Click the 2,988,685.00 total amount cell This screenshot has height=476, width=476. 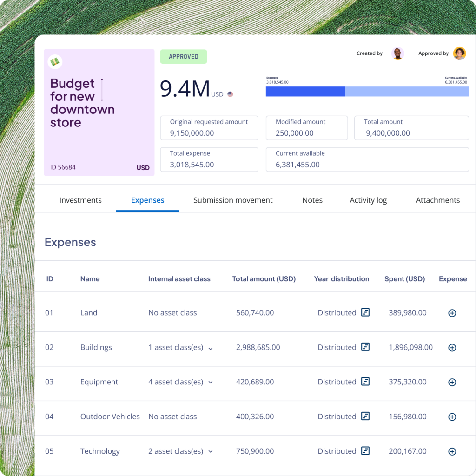point(258,347)
